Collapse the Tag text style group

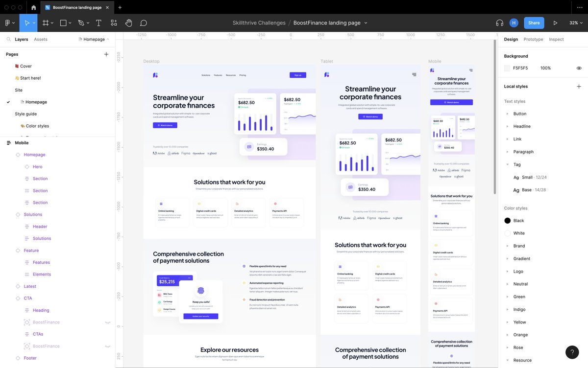(508, 165)
